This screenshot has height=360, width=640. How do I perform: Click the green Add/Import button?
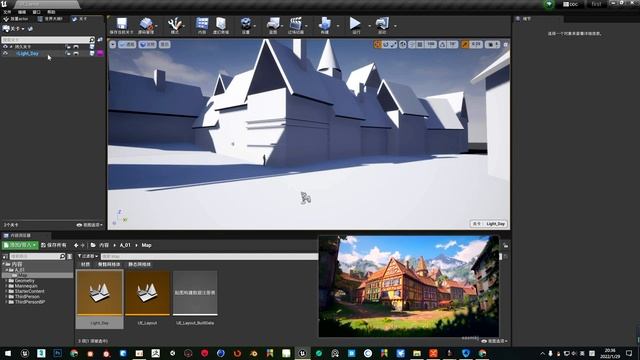click(x=20, y=245)
